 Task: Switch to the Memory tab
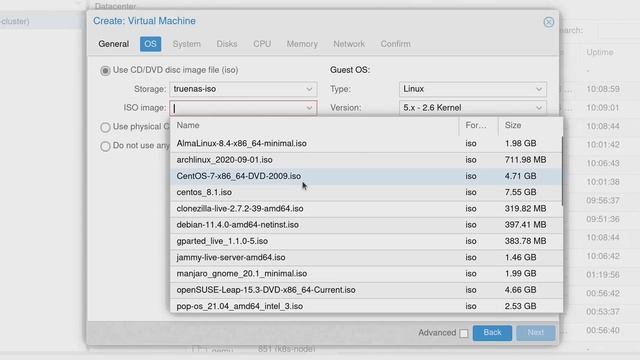tap(302, 44)
